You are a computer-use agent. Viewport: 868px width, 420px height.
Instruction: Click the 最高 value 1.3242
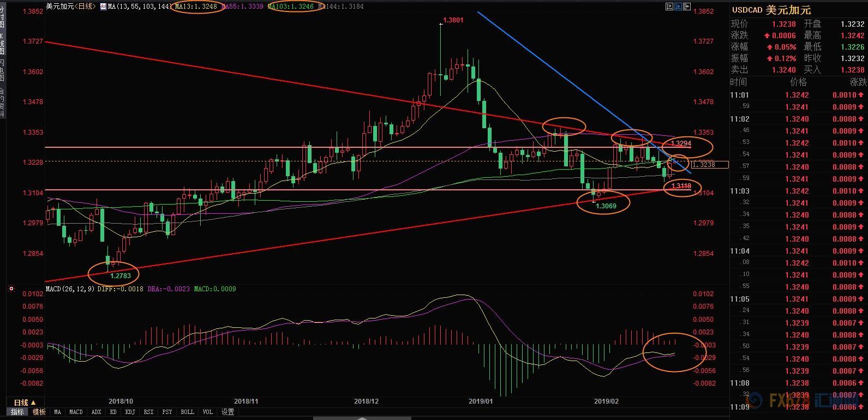point(853,35)
